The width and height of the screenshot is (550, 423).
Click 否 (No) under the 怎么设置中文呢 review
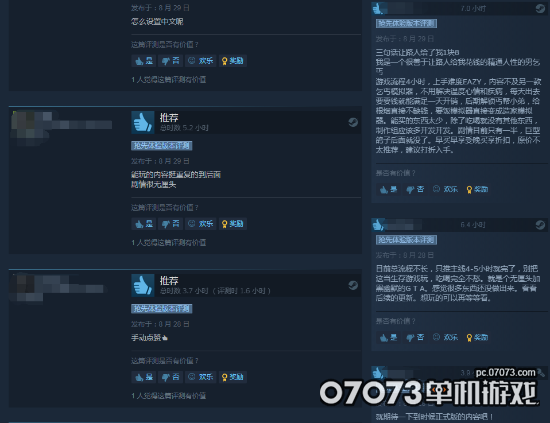coord(170,61)
